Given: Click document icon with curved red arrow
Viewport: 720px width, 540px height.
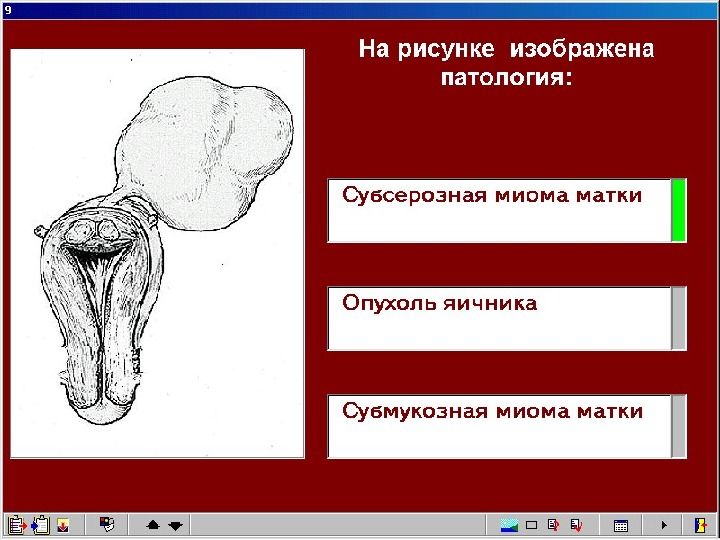Looking at the screenshot, I should click(x=553, y=525).
